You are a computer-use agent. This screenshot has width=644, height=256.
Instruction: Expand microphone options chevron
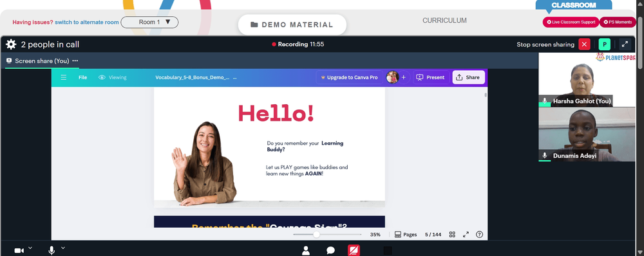click(x=63, y=248)
